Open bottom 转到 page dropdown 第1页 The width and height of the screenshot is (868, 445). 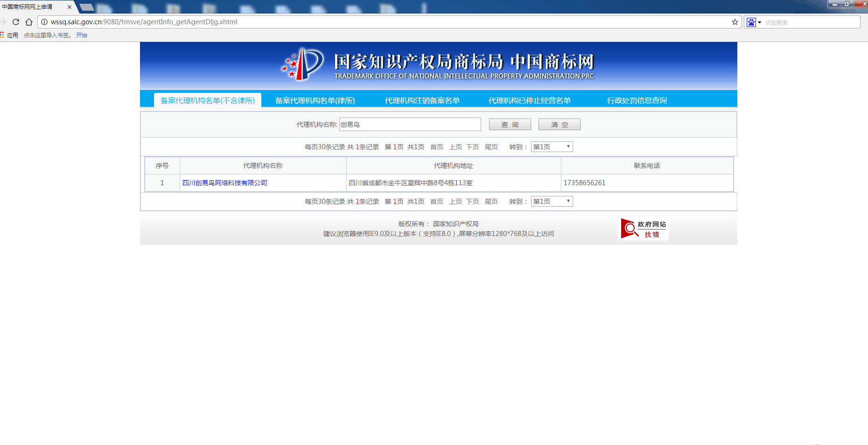(552, 202)
